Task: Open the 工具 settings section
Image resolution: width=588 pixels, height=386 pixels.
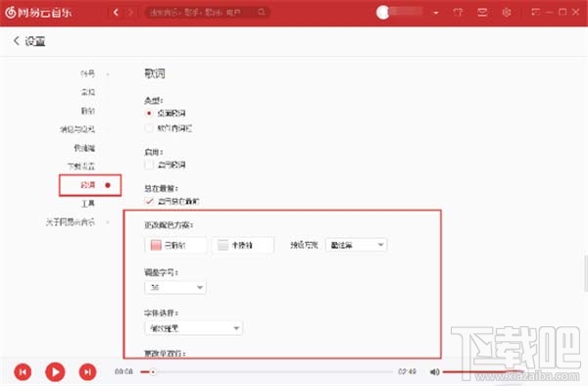Action: coord(88,204)
